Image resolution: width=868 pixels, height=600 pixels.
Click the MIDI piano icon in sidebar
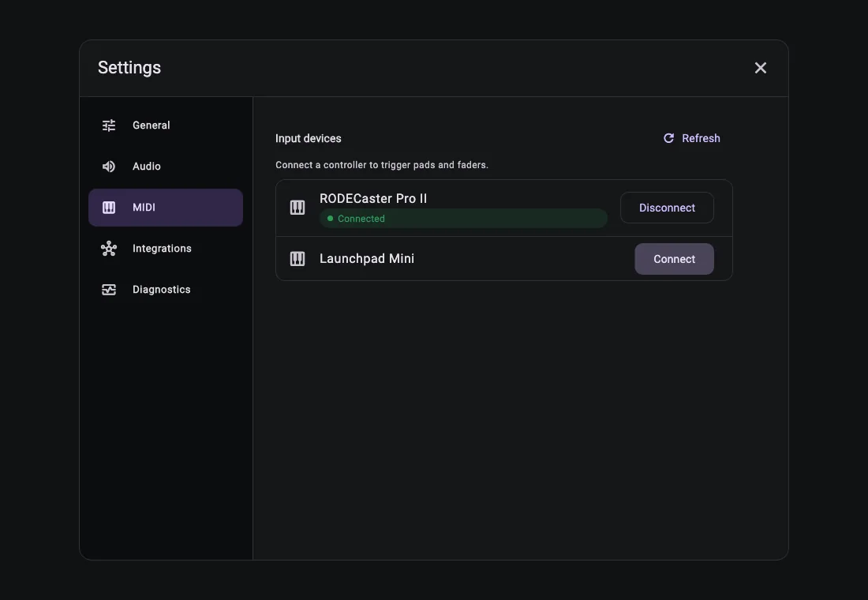tap(109, 207)
